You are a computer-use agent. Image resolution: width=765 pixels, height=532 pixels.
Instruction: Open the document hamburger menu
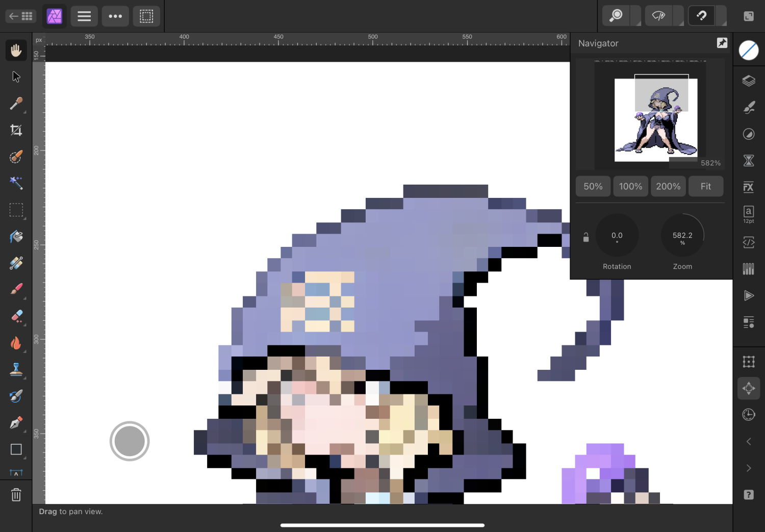84,16
